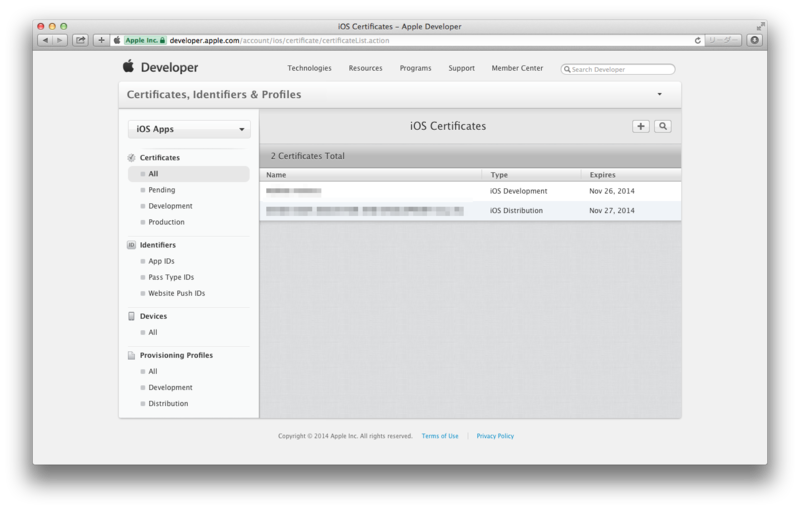Viewport: 800px width, 510px height.
Task: Click the address bar URL
Action: point(279,40)
